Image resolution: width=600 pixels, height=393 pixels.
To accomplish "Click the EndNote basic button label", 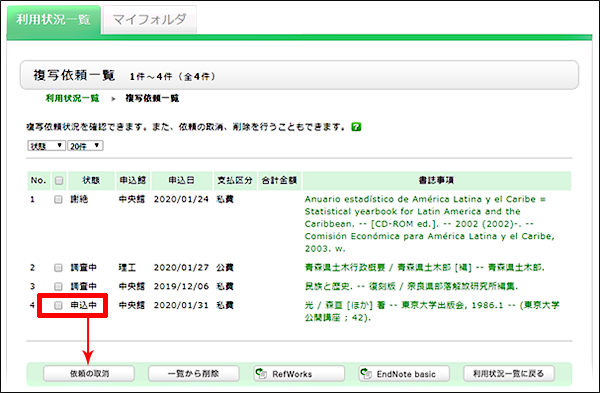I will coord(406,374).
